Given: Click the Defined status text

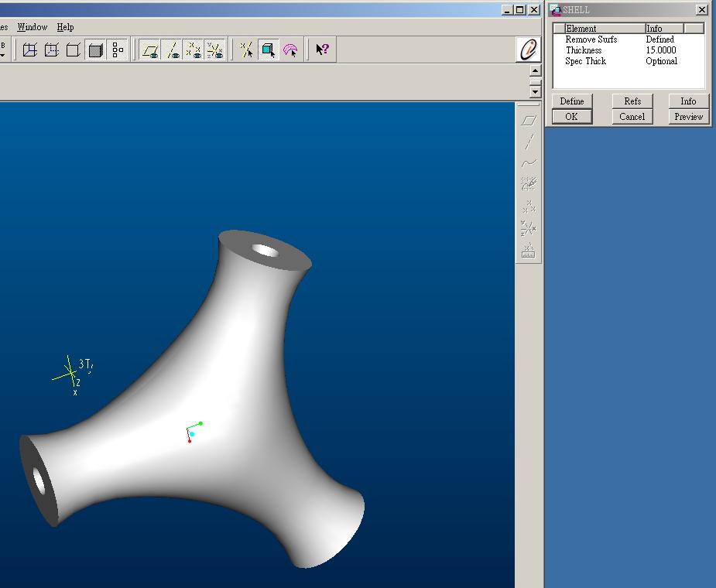Looking at the screenshot, I should click(659, 39).
